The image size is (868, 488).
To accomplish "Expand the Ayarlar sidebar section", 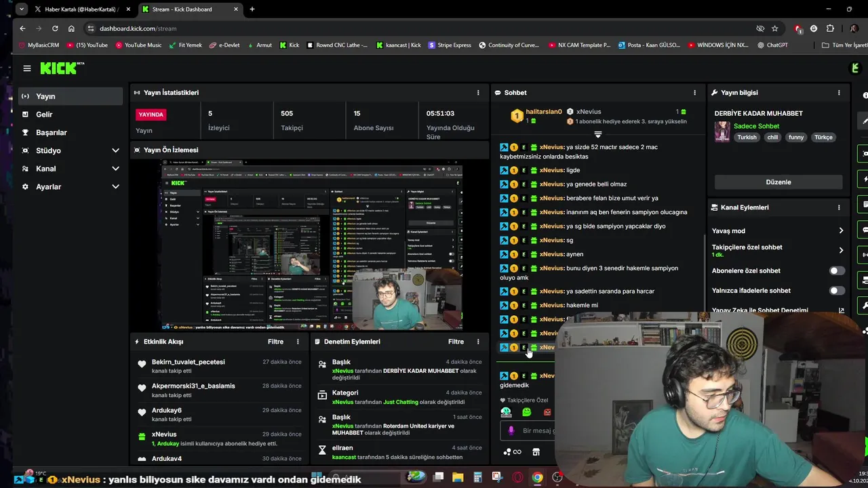I will click(x=71, y=186).
